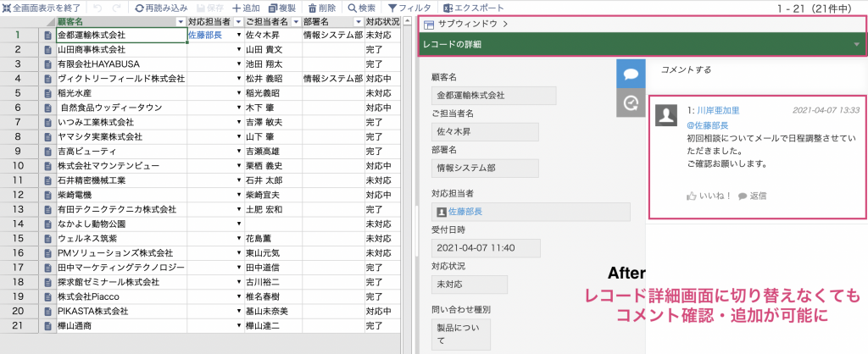The image size is (868, 354).
Task: Click 佐藤部長 in 対応担当者 detail field
Action: pyautogui.click(x=465, y=211)
